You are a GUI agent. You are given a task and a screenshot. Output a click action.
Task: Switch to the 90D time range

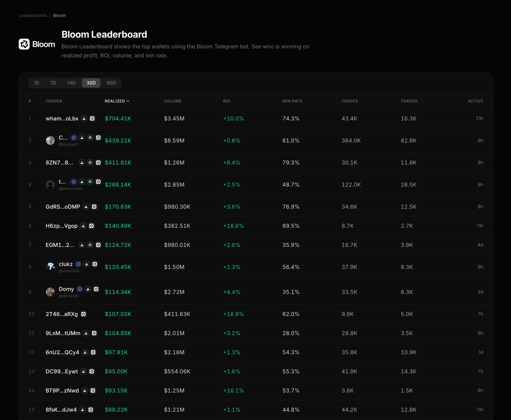pos(111,83)
